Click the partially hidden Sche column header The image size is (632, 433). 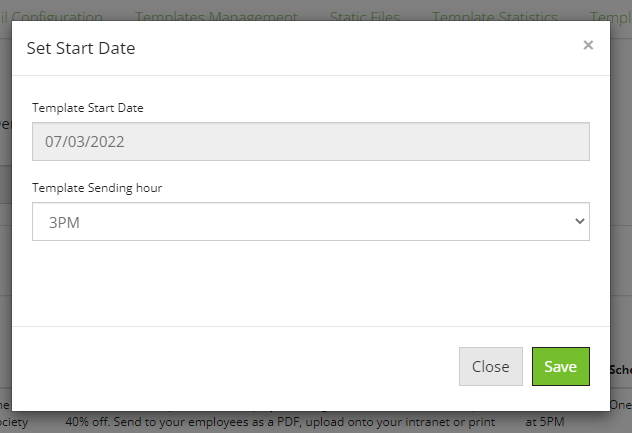(x=621, y=370)
